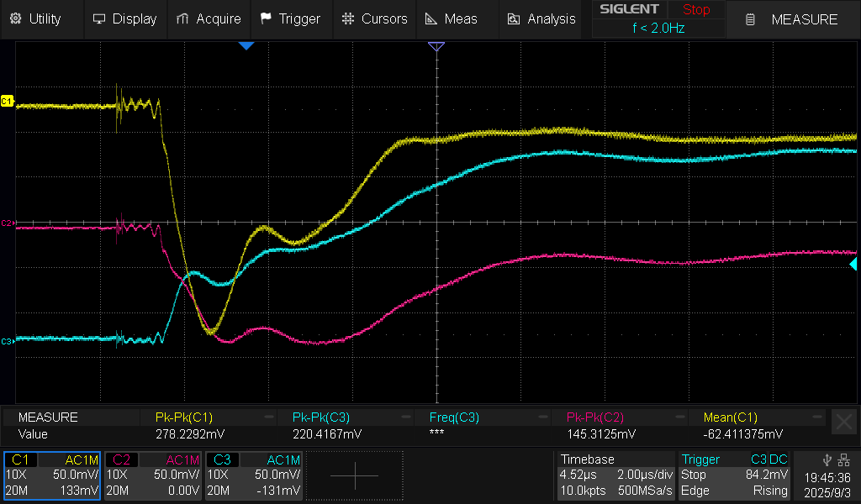This screenshot has height=504, width=861.
Task: Click the plus icon to add channel
Action: [354, 475]
